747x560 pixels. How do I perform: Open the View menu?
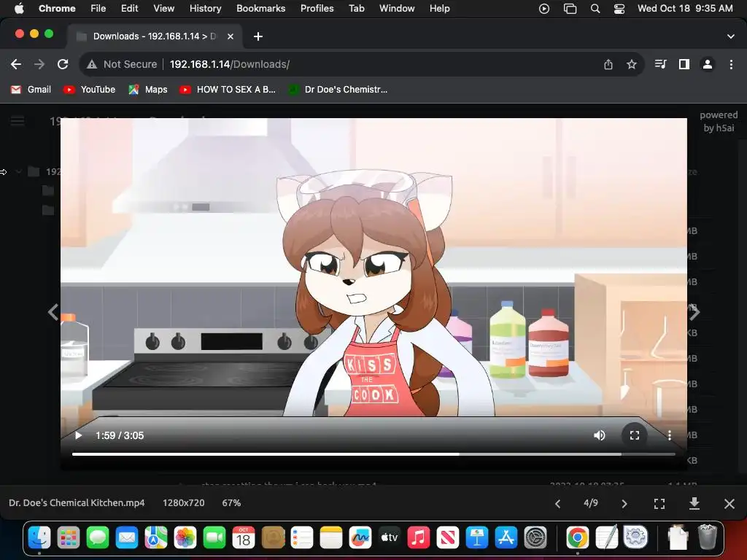coord(163,8)
